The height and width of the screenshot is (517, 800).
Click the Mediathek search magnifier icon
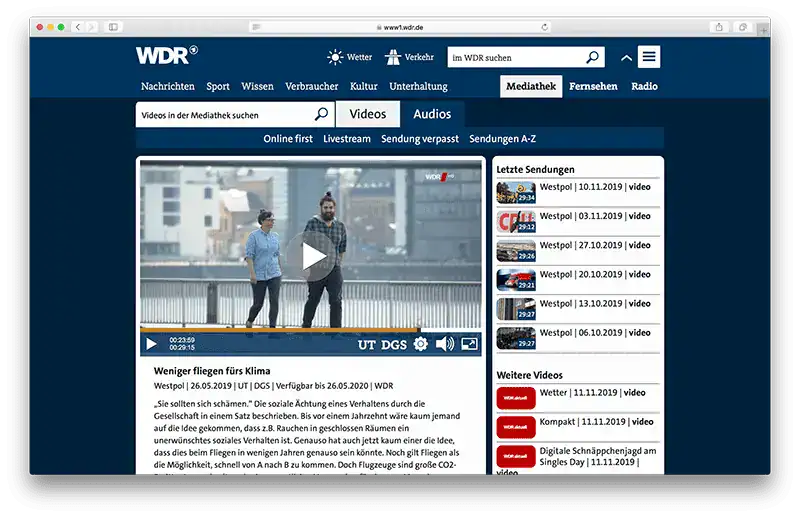(321, 114)
